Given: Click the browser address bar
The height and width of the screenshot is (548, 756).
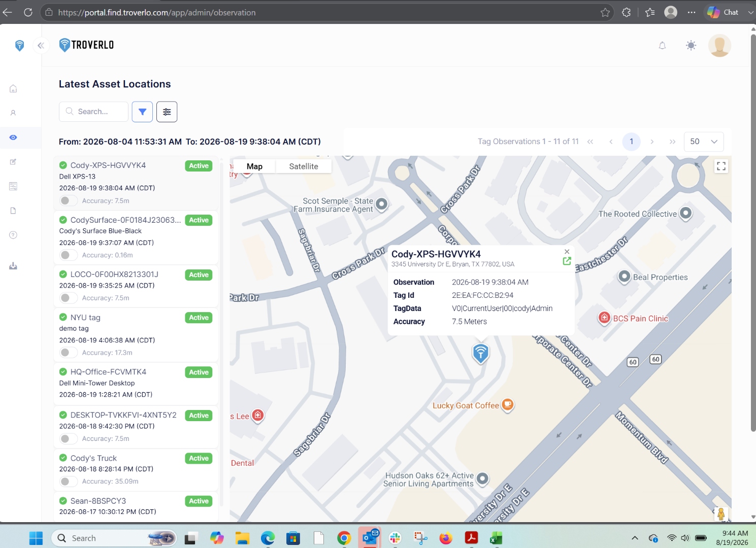Looking at the screenshot, I should point(325,13).
